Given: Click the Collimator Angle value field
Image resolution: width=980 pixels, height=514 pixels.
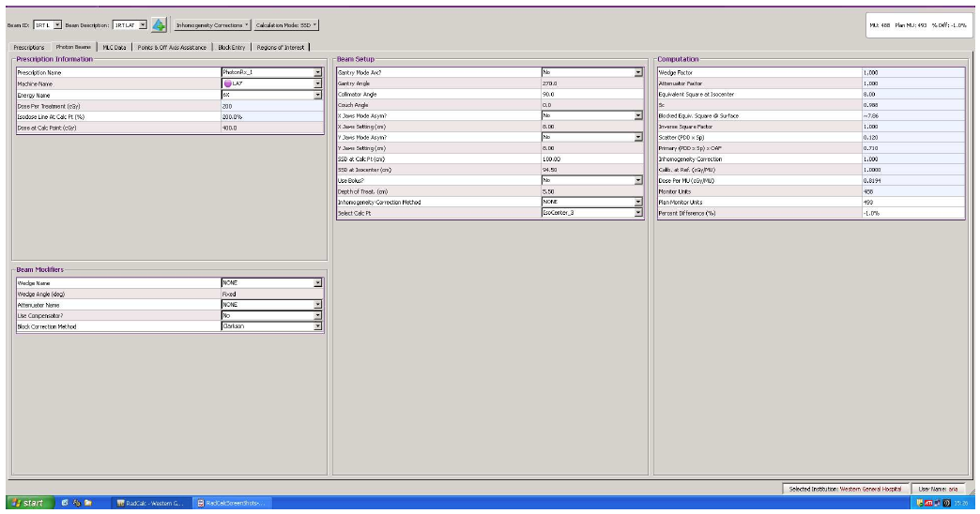Looking at the screenshot, I should coord(592,95).
